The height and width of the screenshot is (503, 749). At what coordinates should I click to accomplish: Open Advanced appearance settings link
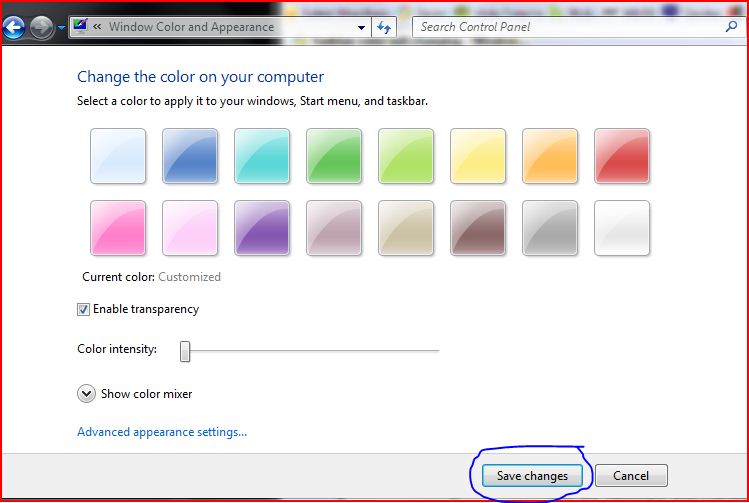[x=162, y=432]
